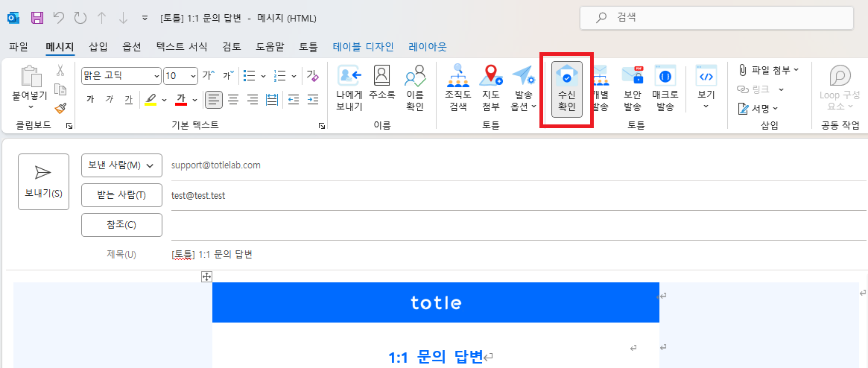Click the 보안 발송 secure send icon

[633, 76]
